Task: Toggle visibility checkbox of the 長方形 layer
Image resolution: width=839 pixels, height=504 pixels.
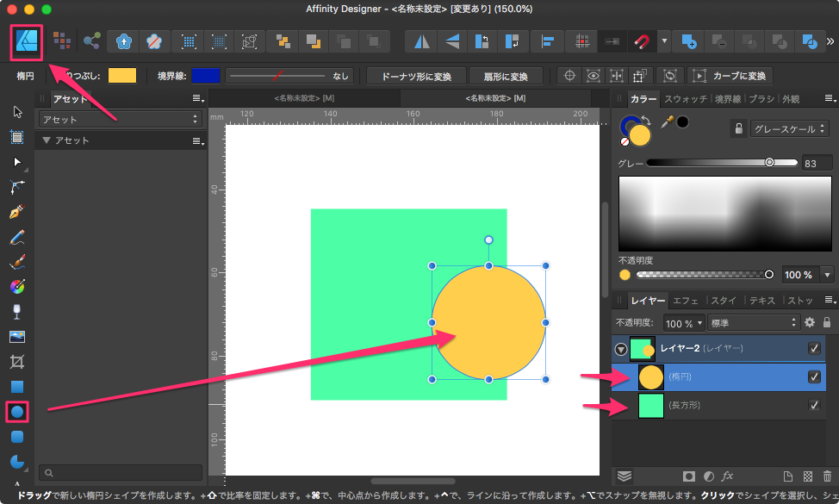Action: (x=814, y=406)
